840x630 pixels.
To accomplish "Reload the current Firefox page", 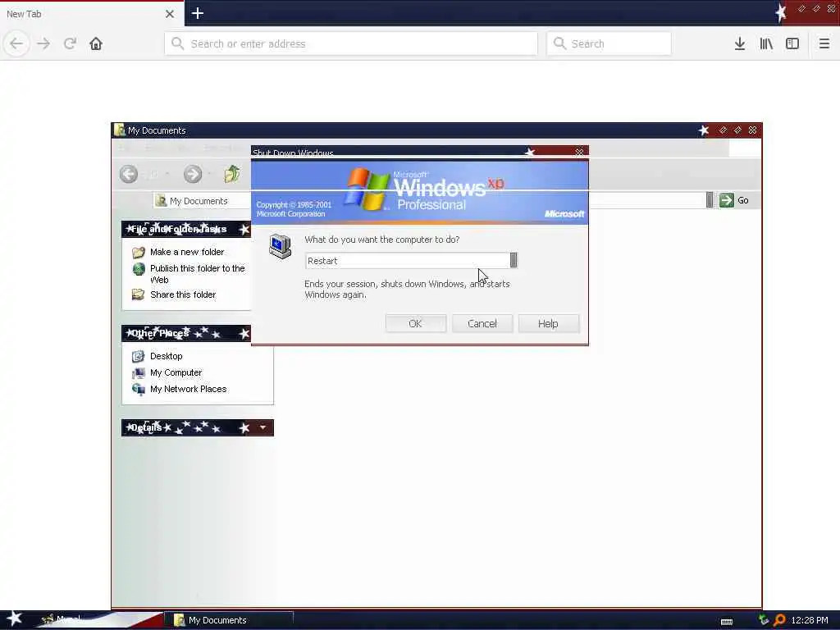I will 70,43.
